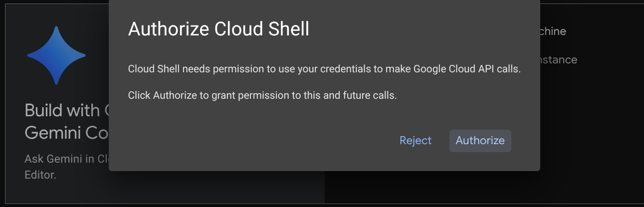Click the word "Authorize" in the instruction sentence

point(175,95)
